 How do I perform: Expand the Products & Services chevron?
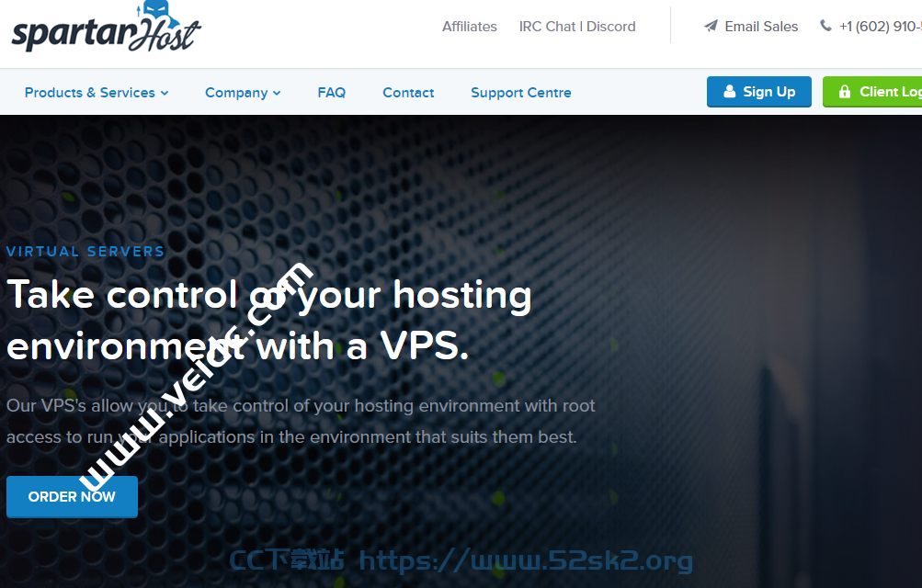[165, 93]
